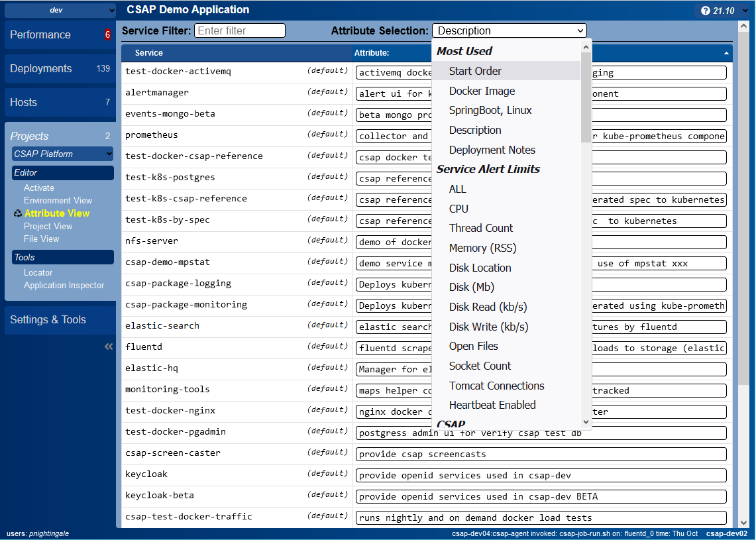Click the events-mongo-beta service name

pyautogui.click(x=170, y=114)
